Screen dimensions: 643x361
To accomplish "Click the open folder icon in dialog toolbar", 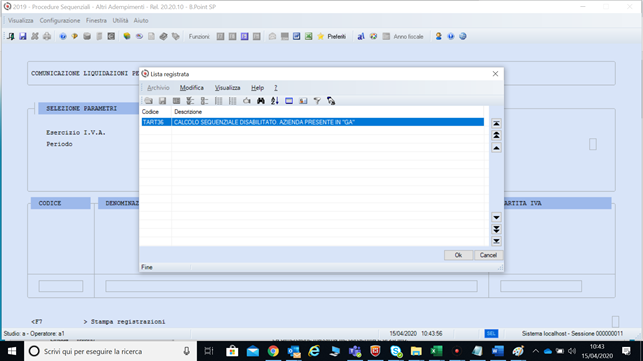I will (148, 101).
